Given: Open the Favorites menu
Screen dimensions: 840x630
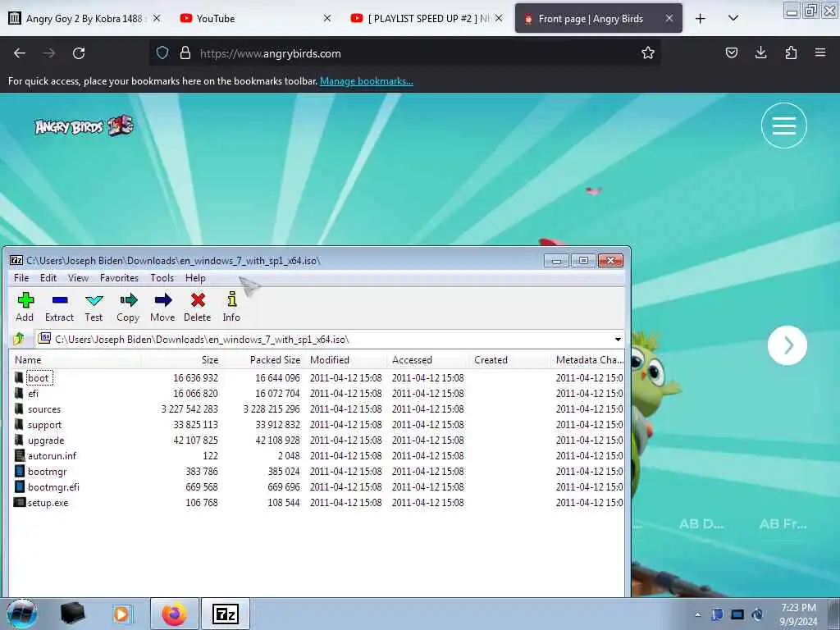Looking at the screenshot, I should 119,278.
